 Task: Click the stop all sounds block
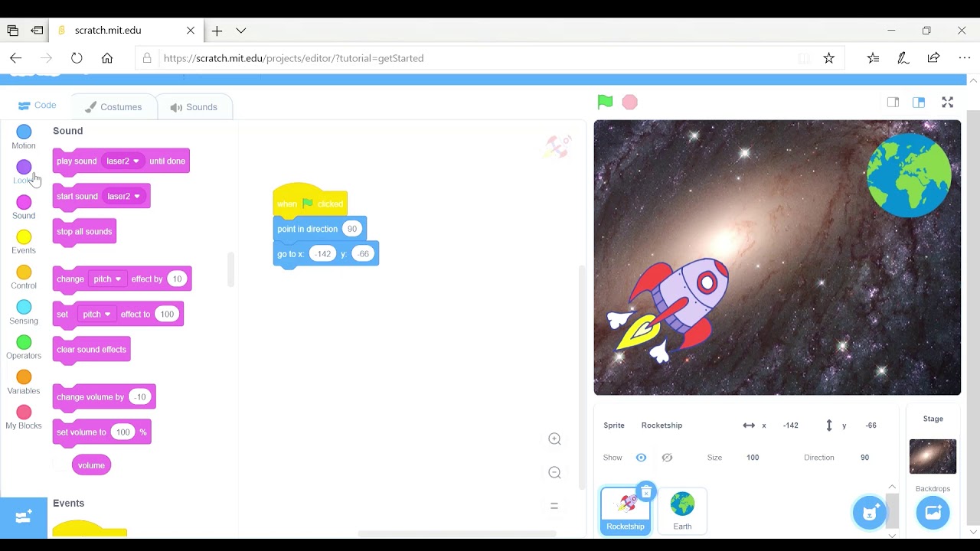84,232
